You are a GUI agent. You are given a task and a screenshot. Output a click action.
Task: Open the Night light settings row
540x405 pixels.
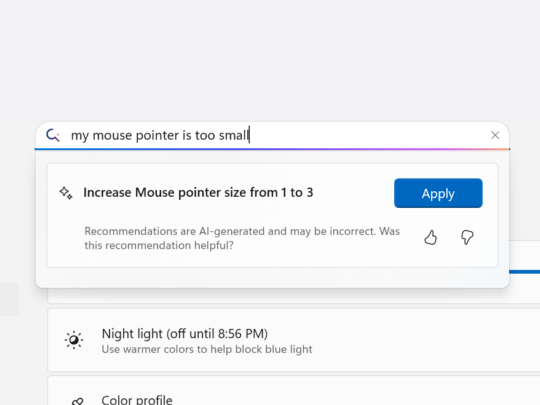[293, 340]
